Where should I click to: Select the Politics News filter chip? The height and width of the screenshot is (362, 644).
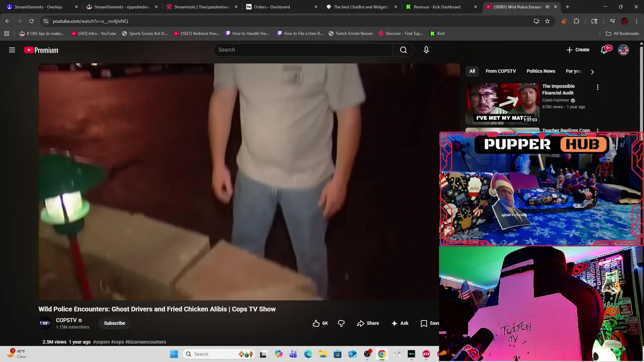tap(541, 71)
